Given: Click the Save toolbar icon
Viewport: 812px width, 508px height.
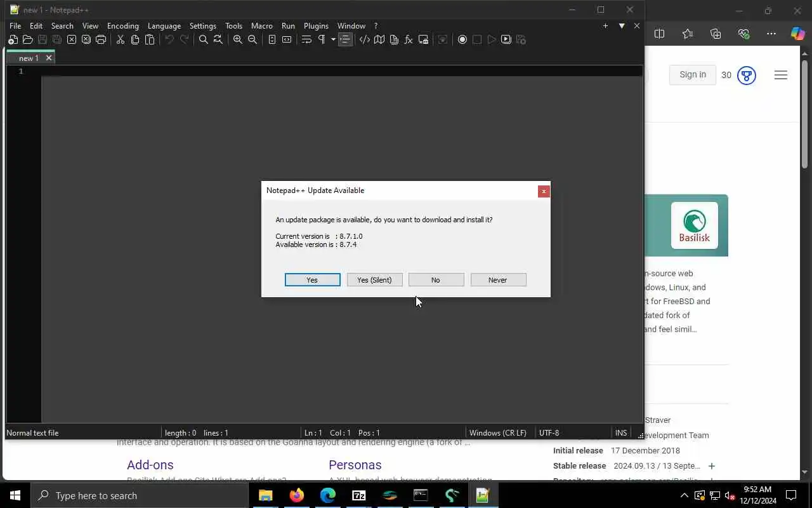Looking at the screenshot, I should coord(43,39).
